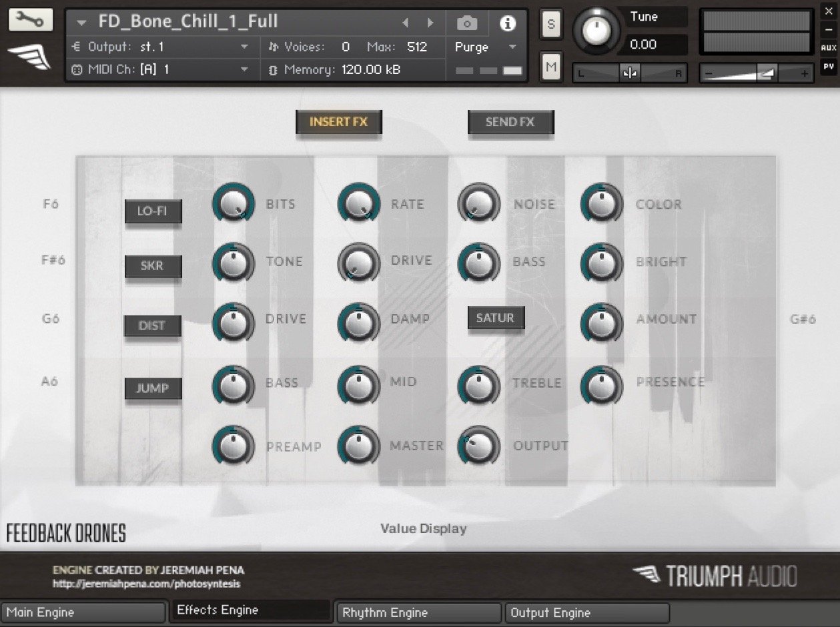Open the Effects Engine tab

(251, 610)
